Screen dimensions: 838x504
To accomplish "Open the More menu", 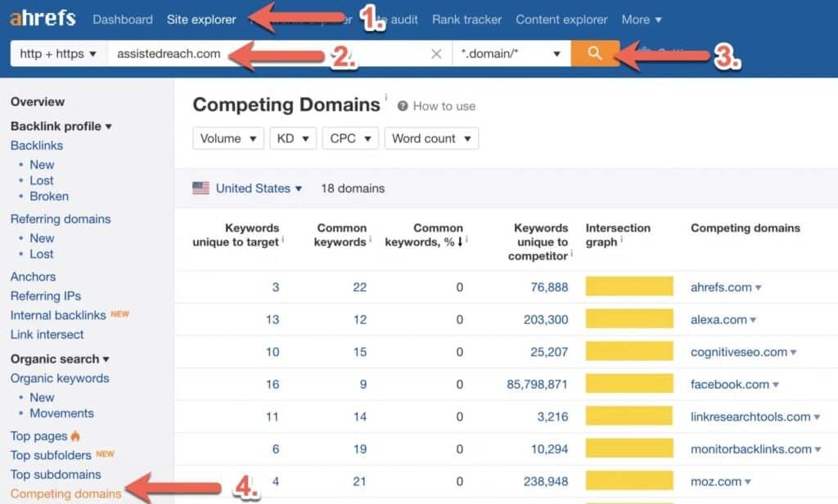I will click(x=641, y=19).
